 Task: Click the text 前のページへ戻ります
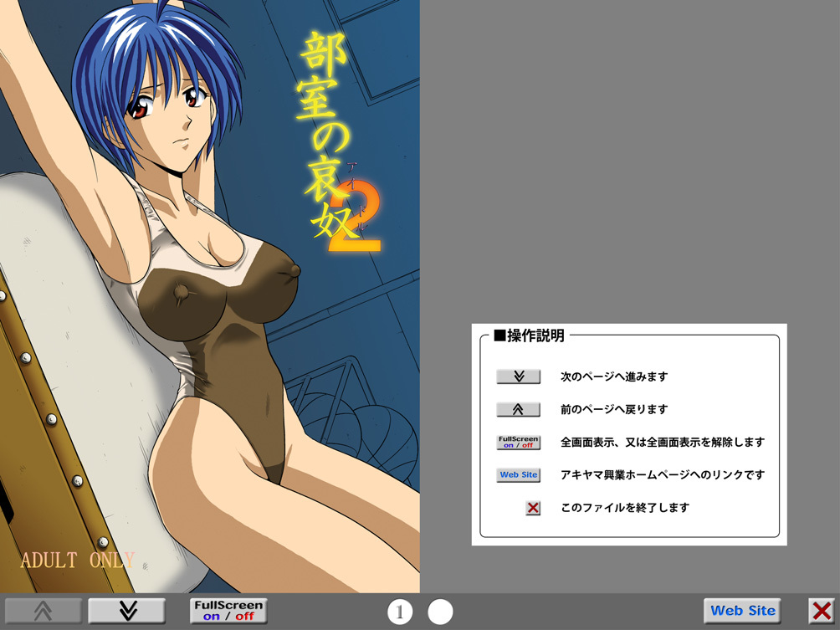tap(614, 409)
